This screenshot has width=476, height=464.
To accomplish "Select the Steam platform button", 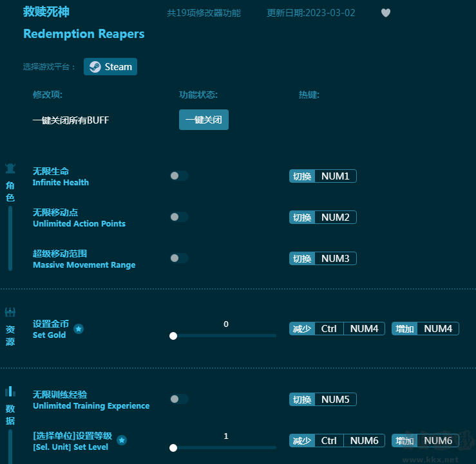I will [110, 67].
